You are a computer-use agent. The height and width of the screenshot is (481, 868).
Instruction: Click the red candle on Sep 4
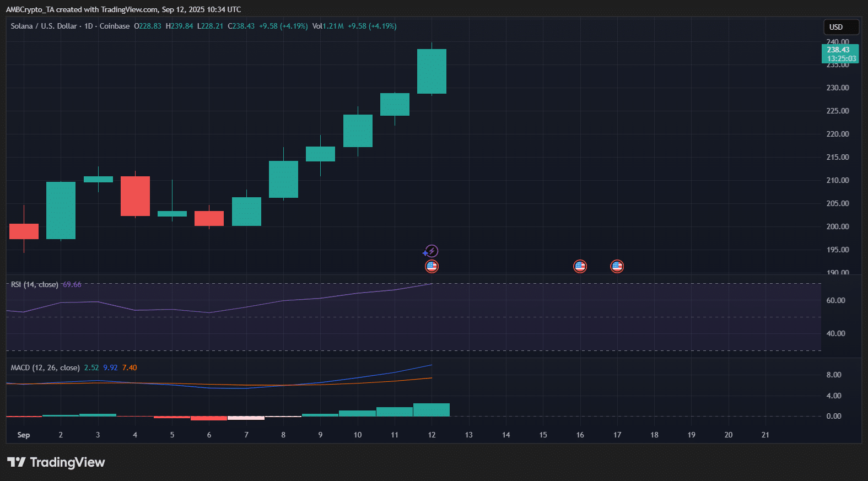(x=135, y=196)
